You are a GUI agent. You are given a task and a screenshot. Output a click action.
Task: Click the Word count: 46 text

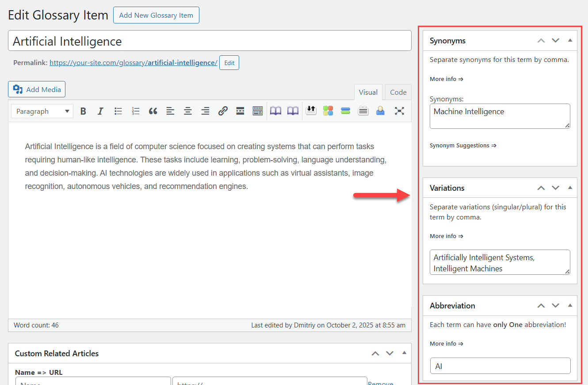[x=36, y=325]
